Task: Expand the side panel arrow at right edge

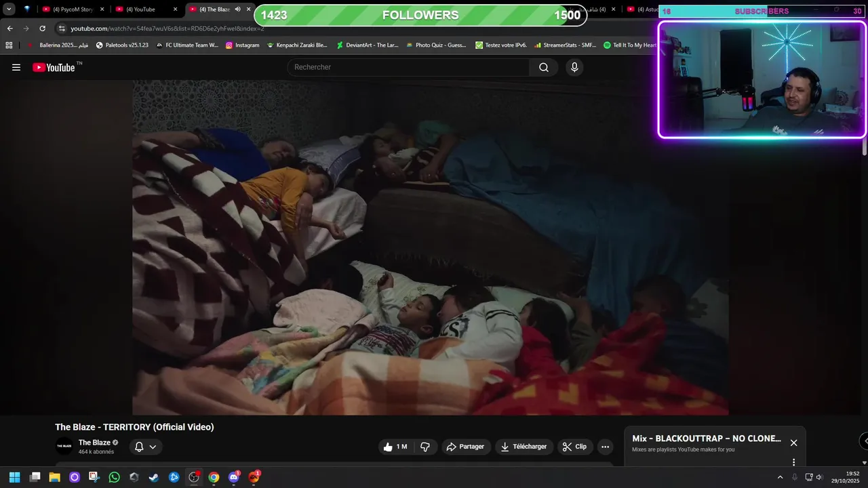Action: tap(864, 441)
